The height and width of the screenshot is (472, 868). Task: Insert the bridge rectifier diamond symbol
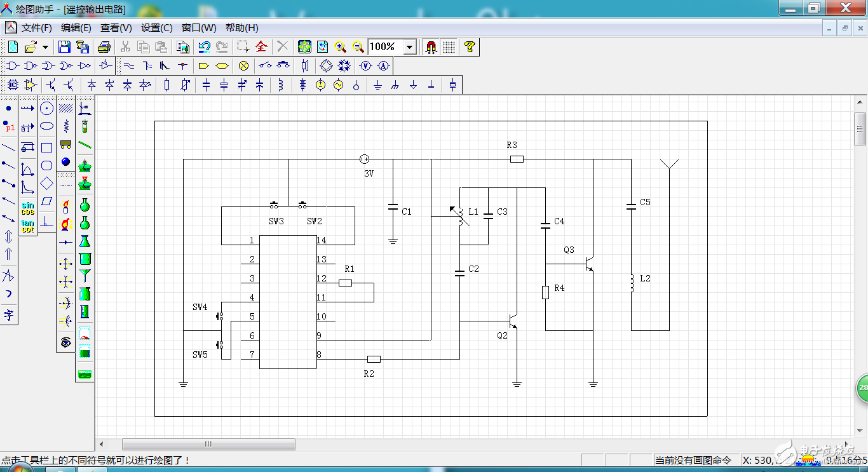(x=326, y=65)
